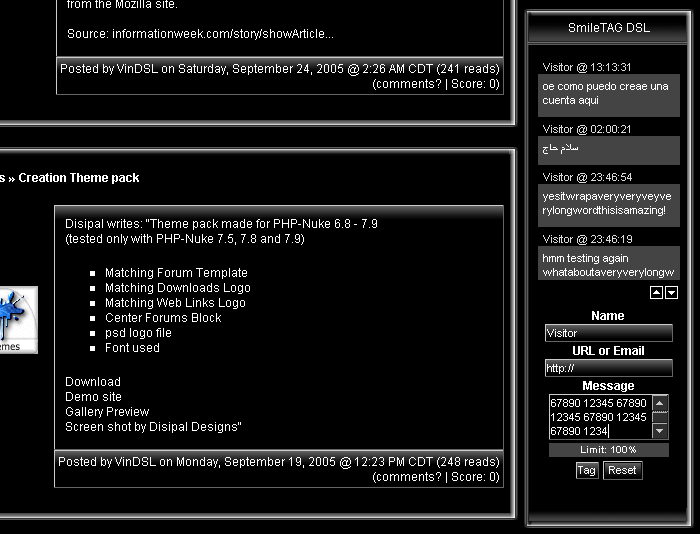This screenshot has height=534, width=700.
Task: Click the SmileTAG DSL block title
Action: click(x=608, y=28)
